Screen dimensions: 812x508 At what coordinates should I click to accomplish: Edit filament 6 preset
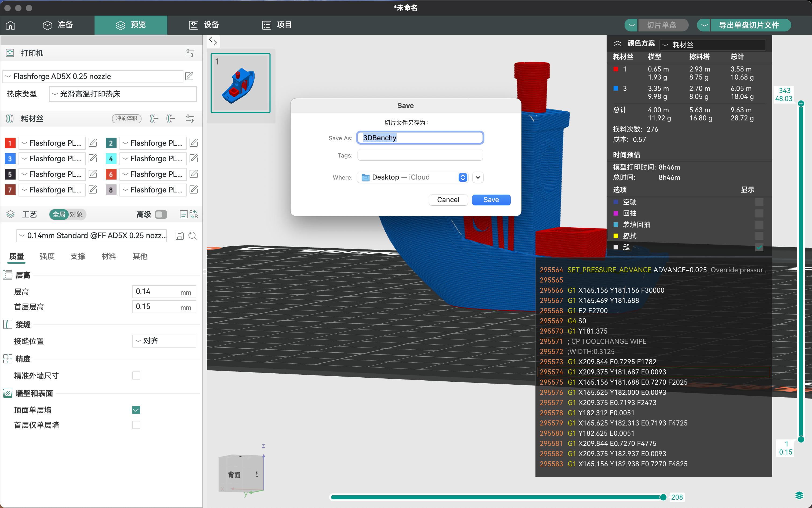point(194,174)
